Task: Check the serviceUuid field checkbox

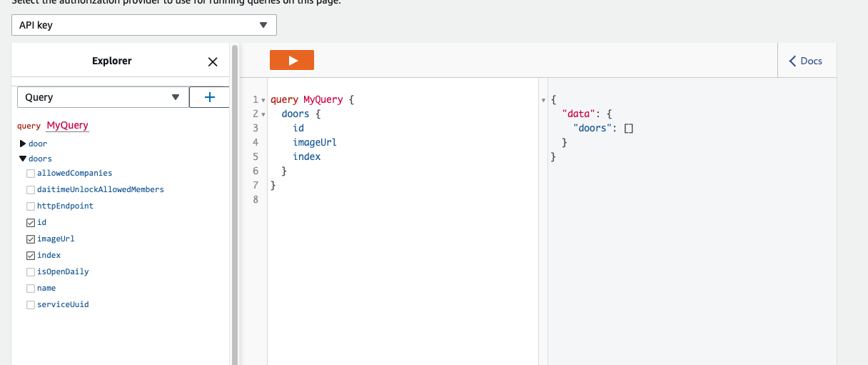Action: pos(30,305)
